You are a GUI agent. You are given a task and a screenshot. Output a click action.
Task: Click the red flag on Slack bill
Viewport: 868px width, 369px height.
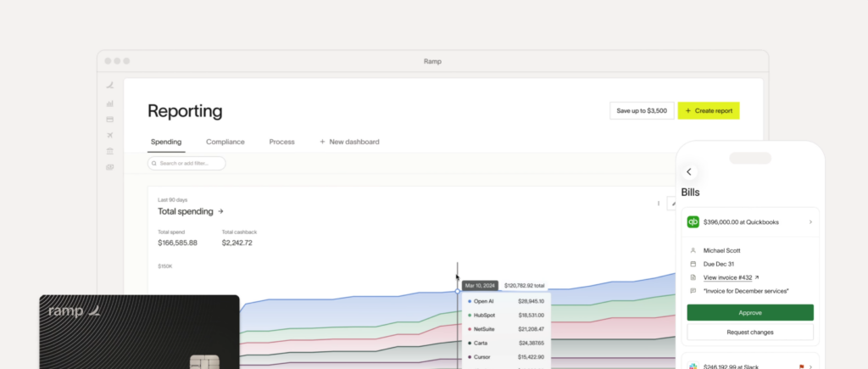pos(802,366)
